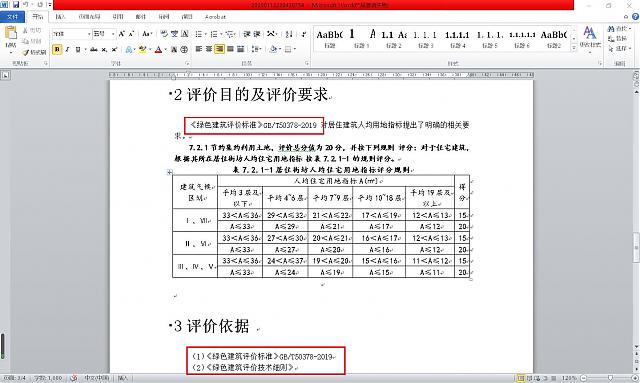Switch to the Insert tab
This screenshot has height=383, width=640.
pos(60,17)
